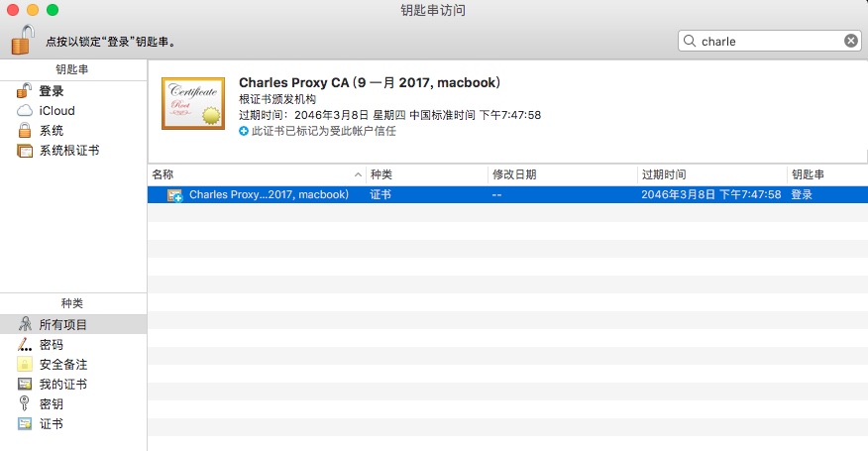Filter by 安全备注 category
868x451 pixels.
pyautogui.click(x=62, y=365)
